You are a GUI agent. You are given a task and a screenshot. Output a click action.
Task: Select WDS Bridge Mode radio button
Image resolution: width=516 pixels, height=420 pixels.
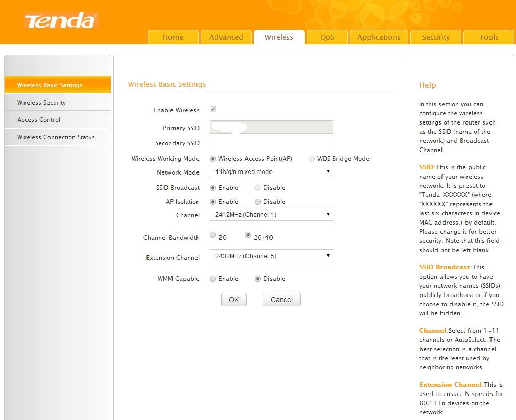coord(312,159)
